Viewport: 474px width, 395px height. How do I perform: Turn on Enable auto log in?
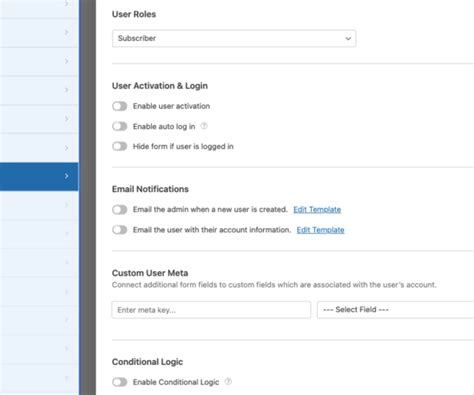(x=120, y=126)
